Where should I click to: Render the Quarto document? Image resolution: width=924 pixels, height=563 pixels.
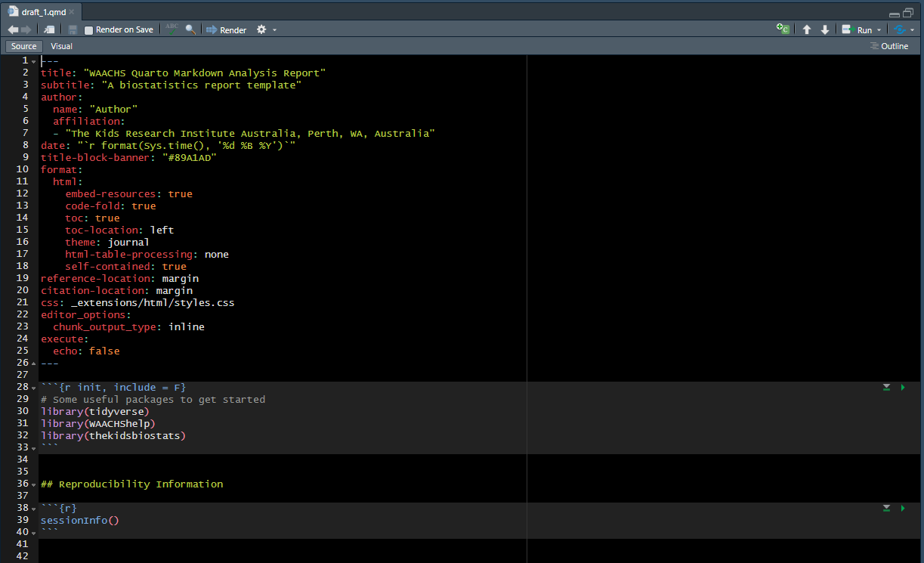click(227, 30)
